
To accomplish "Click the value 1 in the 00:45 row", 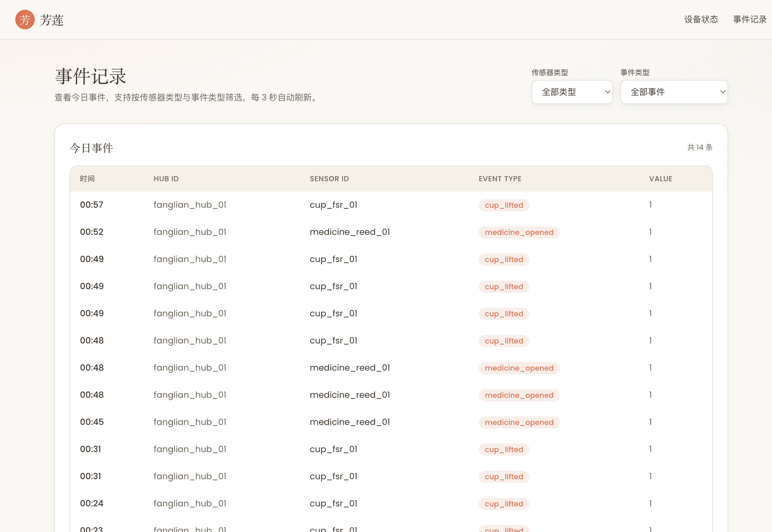I will pos(650,422).
